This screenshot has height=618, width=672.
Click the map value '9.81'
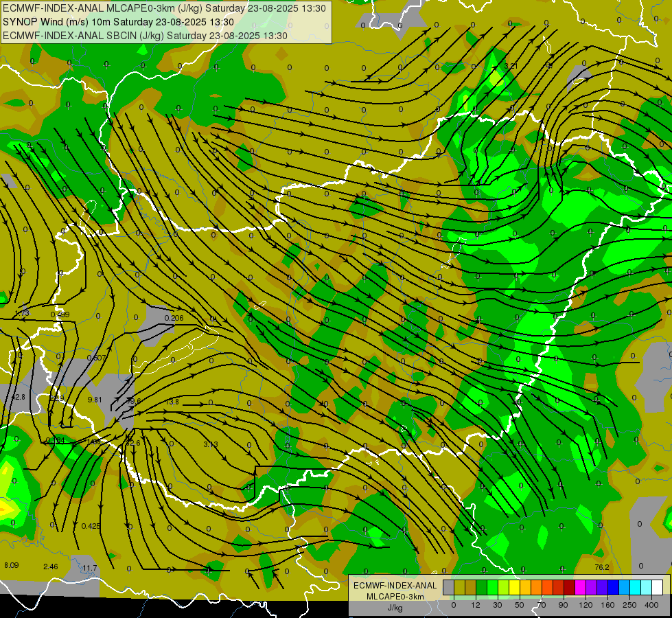tap(95, 400)
